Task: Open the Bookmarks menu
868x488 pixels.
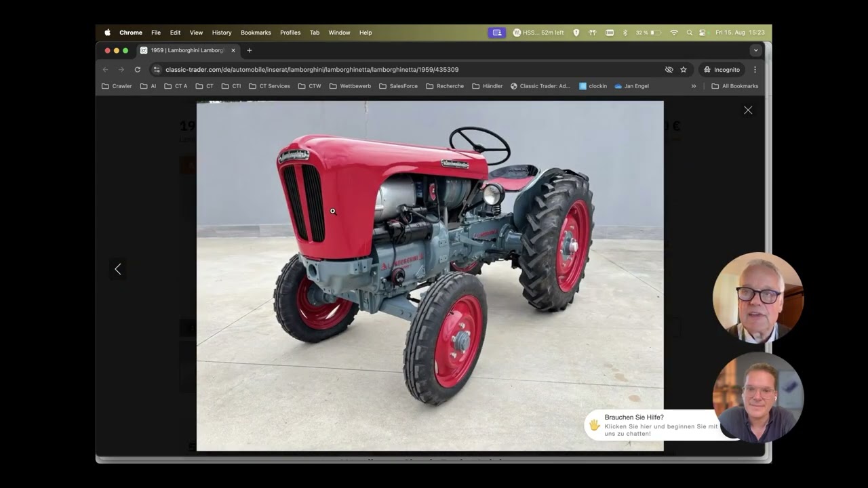Action: [x=256, y=33]
